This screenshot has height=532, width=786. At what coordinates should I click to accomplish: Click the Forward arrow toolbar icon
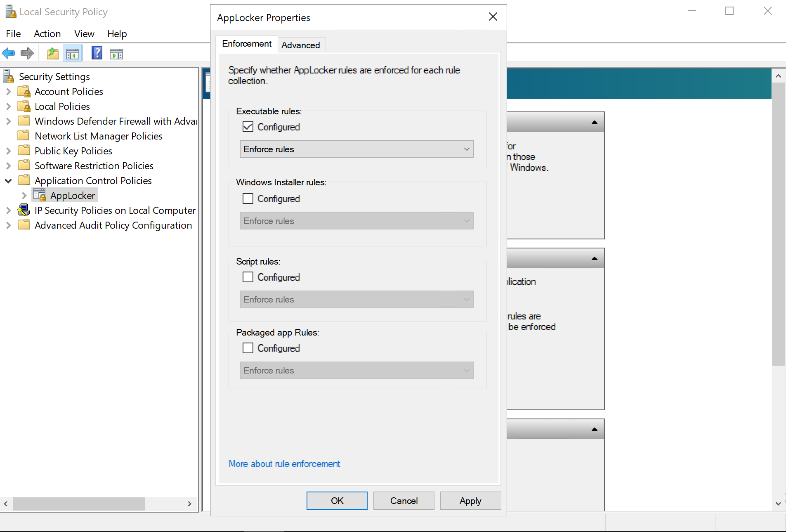point(27,53)
